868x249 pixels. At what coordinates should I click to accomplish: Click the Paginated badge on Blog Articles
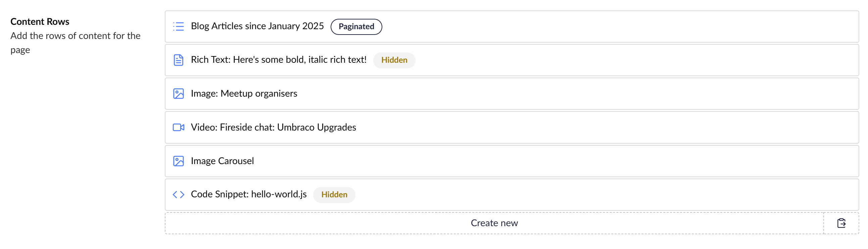pos(356,26)
